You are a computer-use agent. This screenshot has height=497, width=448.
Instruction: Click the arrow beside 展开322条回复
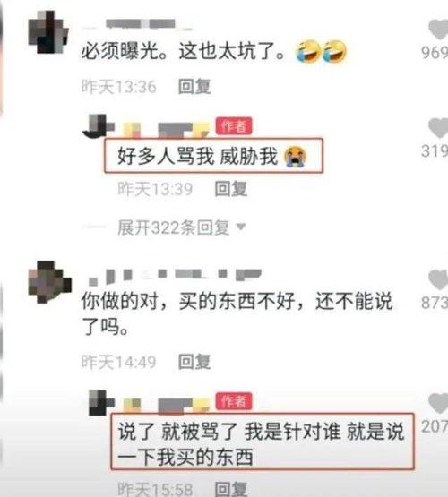(x=241, y=227)
